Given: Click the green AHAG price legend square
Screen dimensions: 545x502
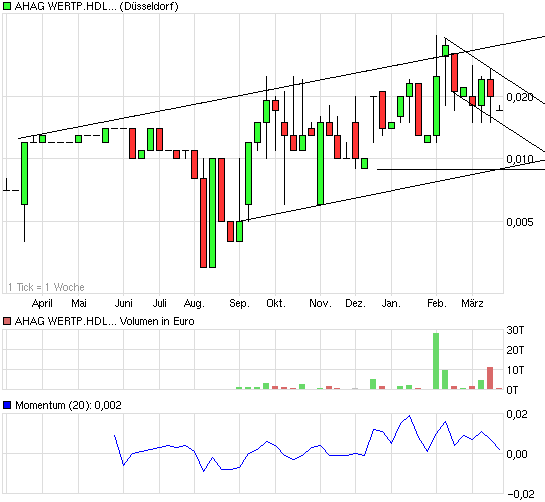Looking at the screenshot, I should (7, 6).
